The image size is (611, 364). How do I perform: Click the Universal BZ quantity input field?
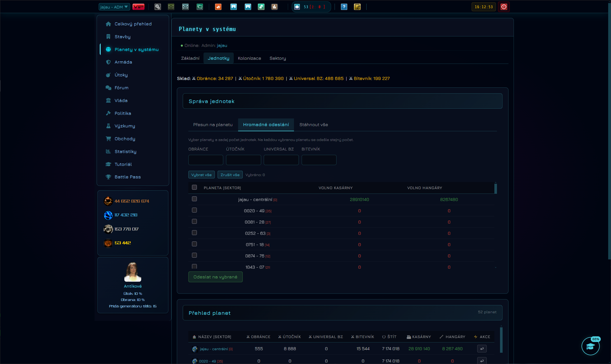281,160
